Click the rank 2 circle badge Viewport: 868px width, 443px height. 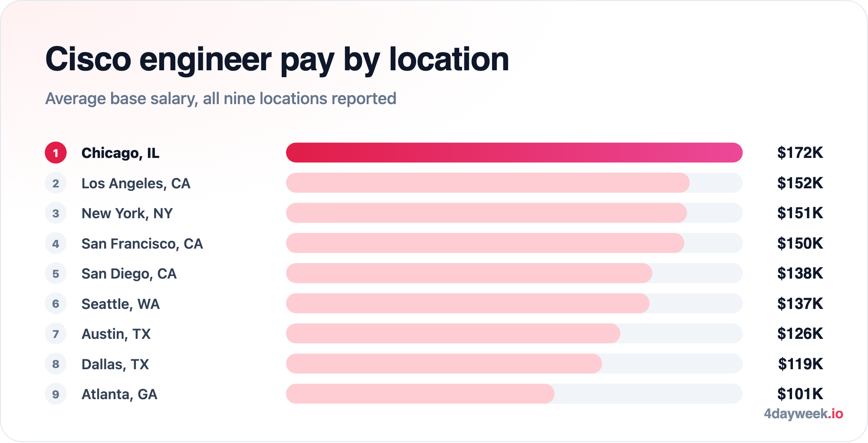tap(56, 183)
